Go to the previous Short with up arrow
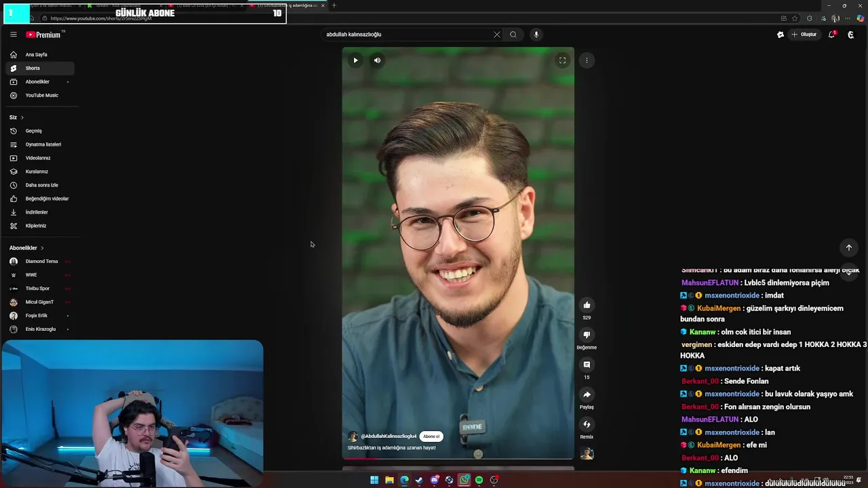This screenshot has width=868, height=488. pos(848,247)
